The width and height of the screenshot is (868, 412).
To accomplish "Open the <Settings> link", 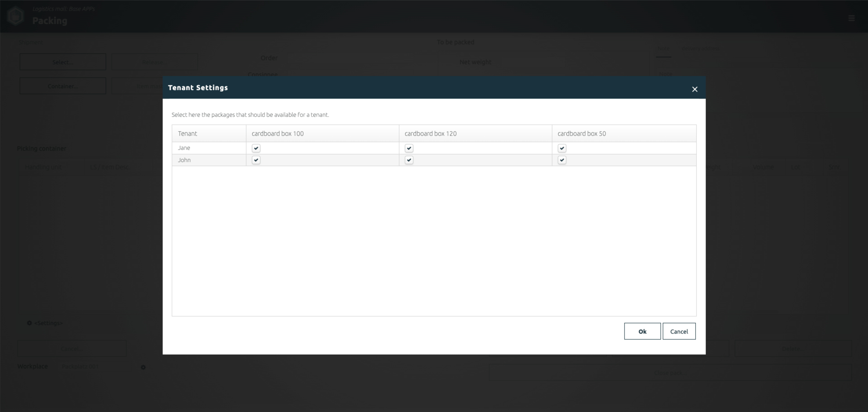I will [48, 323].
